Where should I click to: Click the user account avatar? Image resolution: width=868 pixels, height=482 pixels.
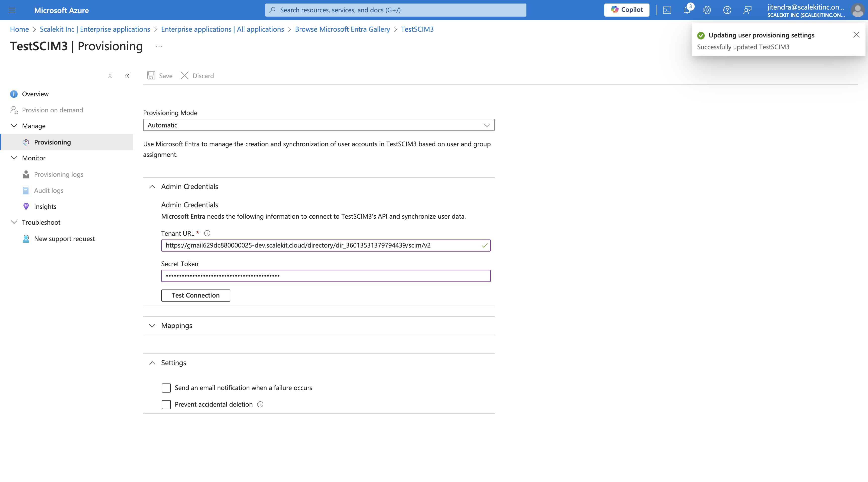(857, 10)
